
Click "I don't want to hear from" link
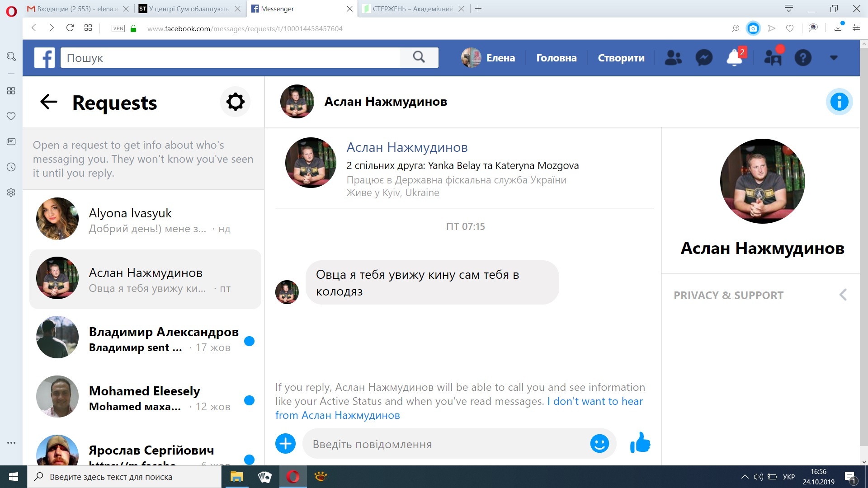459,408
